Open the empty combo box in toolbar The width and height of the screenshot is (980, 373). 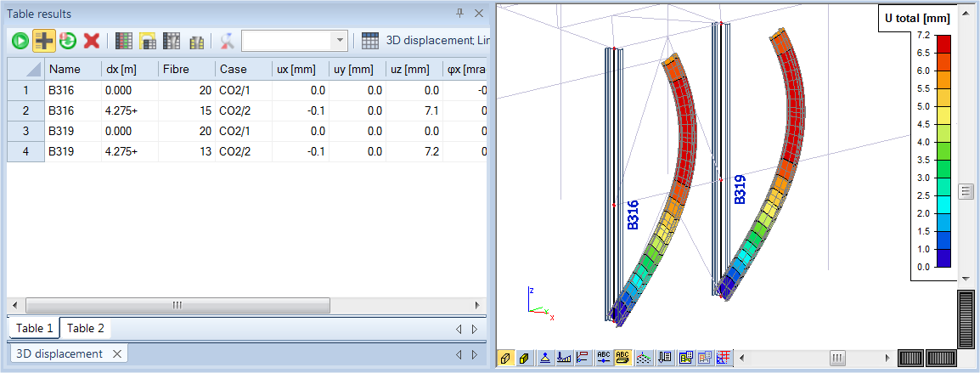pyautogui.click(x=294, y=40)
